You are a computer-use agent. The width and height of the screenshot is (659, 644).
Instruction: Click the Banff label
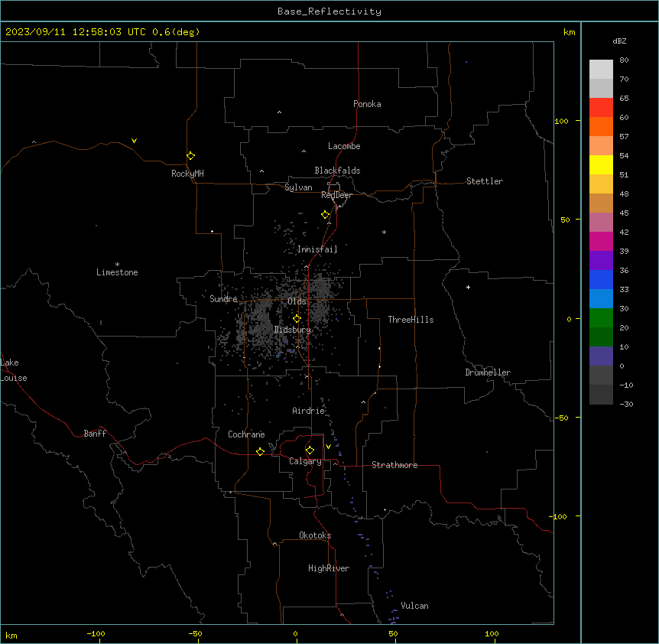[95, 434]
